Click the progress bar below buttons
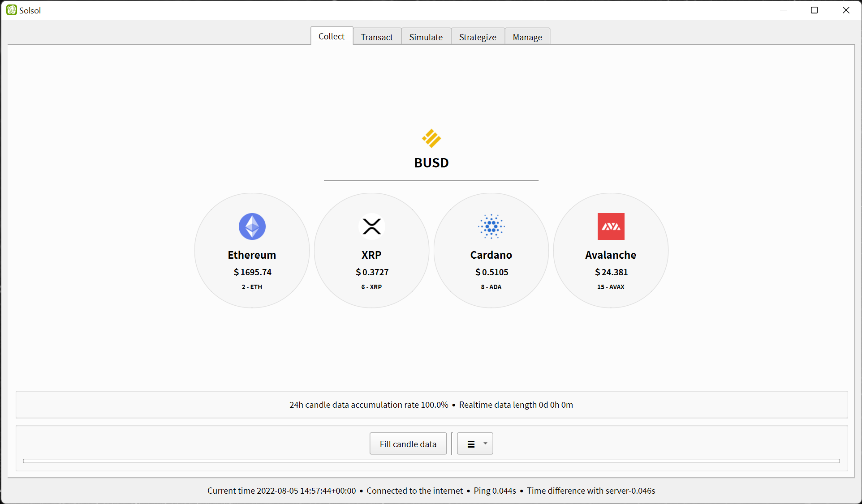Screen dimensions: 862x504 tap(431, 461)
